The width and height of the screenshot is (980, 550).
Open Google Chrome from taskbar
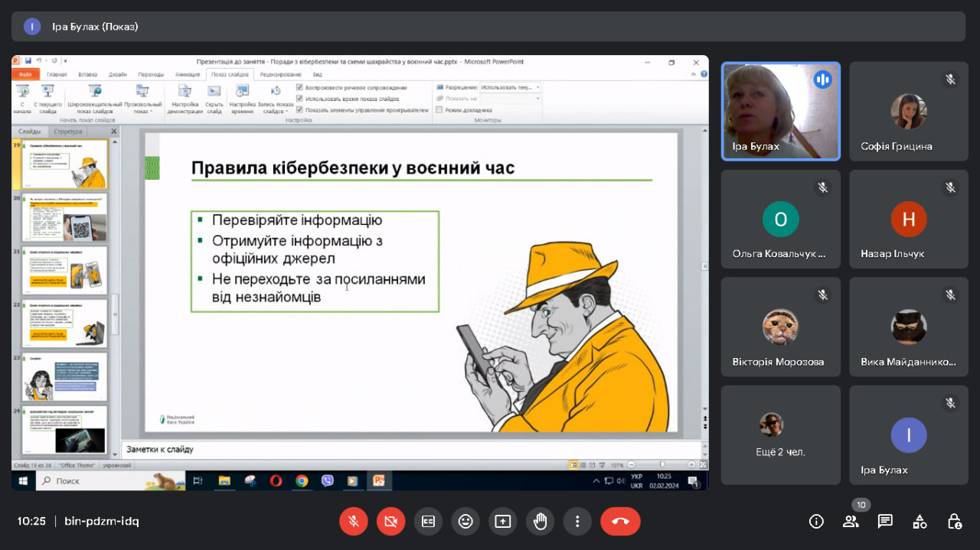[x=302, y=481]
